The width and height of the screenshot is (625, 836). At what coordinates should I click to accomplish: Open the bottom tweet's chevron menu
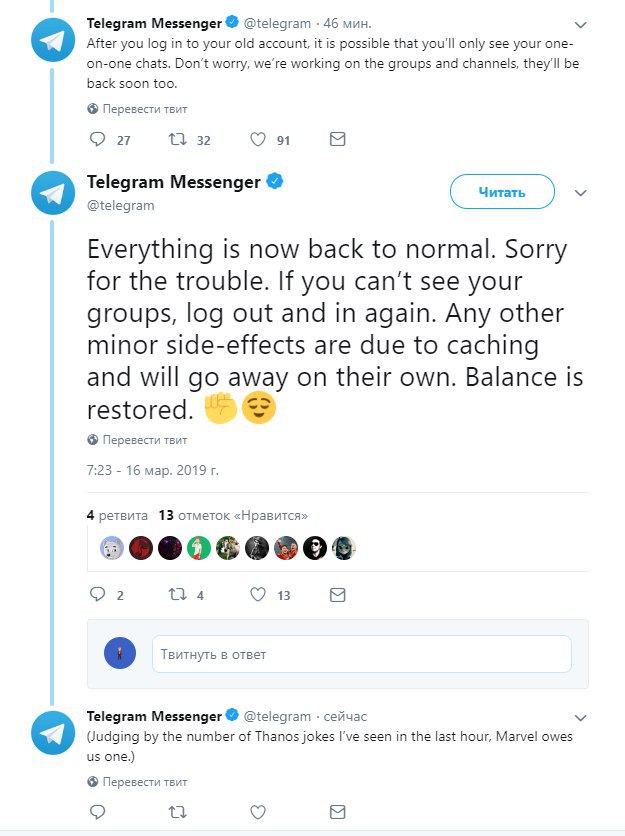click(581, 717)
